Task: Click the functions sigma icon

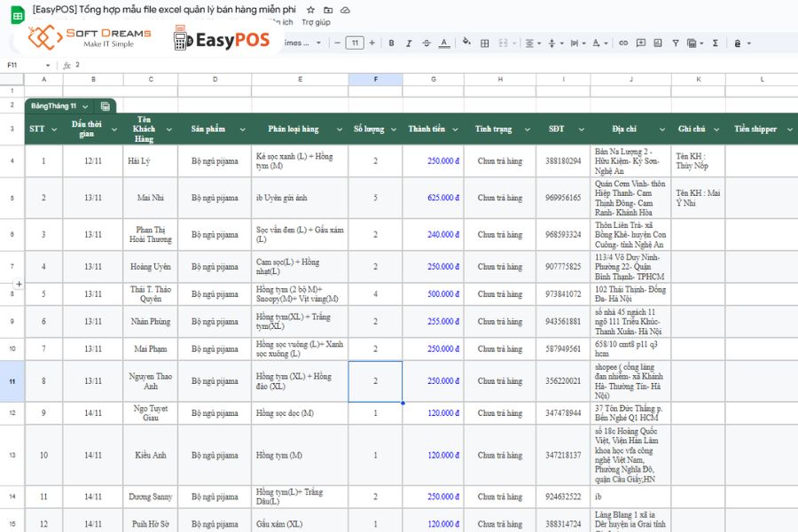Action: coord(714,42)
